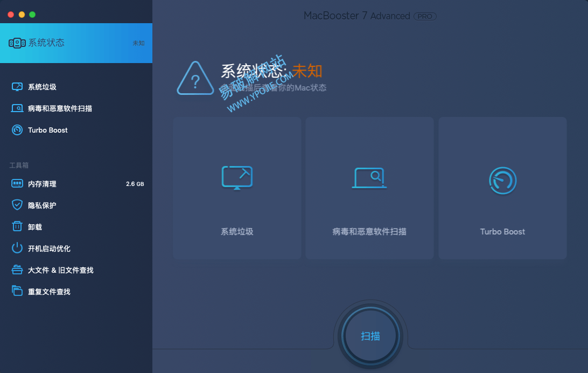
Task: Click the 开机启动优化 power icon
Action: coord(17,247)
